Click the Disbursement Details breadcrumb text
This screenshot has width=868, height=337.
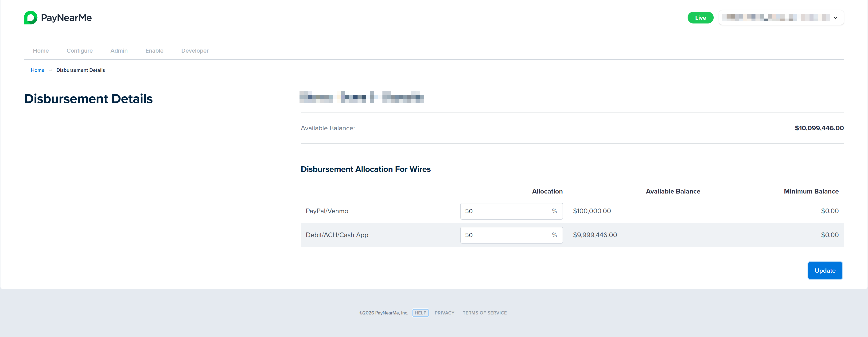click(x=81, y=70)
